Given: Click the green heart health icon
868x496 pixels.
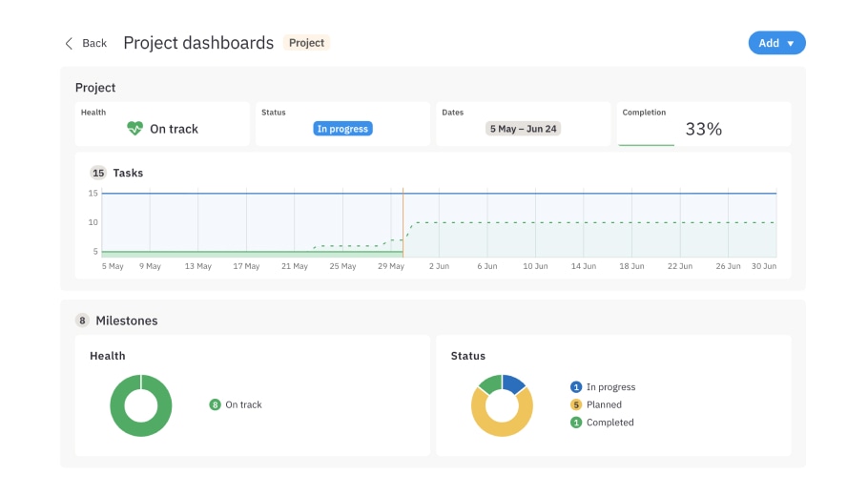Looking at the screenshot, I should coord(134,129).
